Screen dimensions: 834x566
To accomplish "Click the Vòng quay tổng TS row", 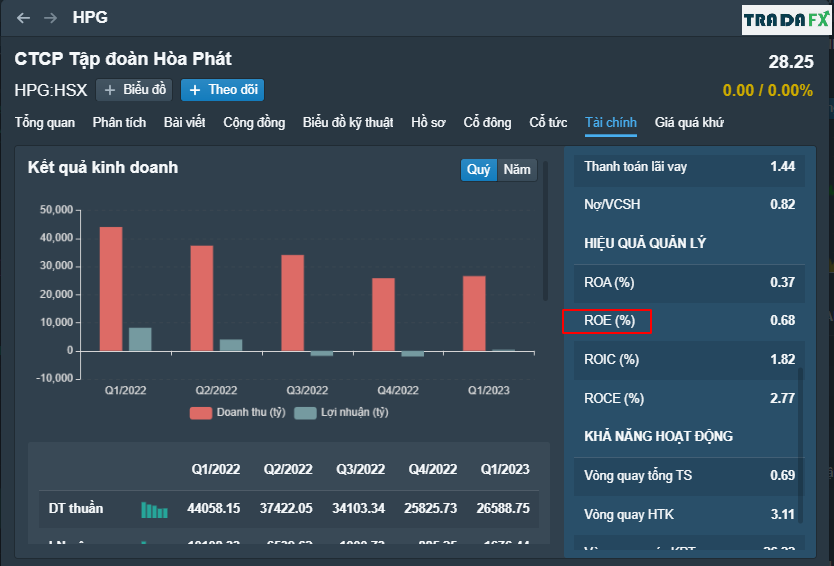I will pyautogui.click(x=689, y=476).
